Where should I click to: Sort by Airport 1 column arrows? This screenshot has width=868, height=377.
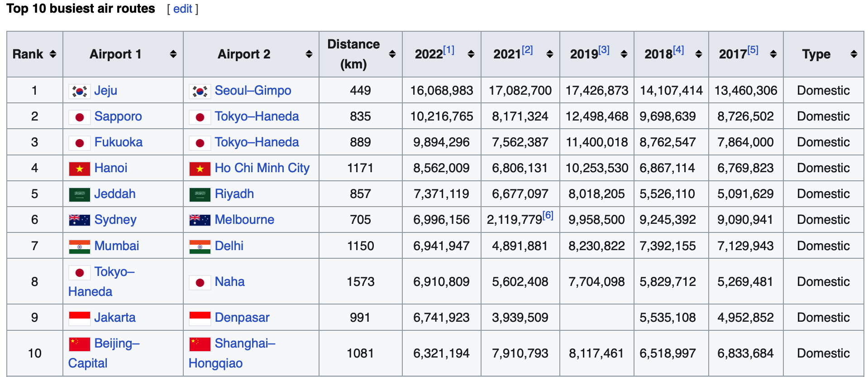point(173,54)
